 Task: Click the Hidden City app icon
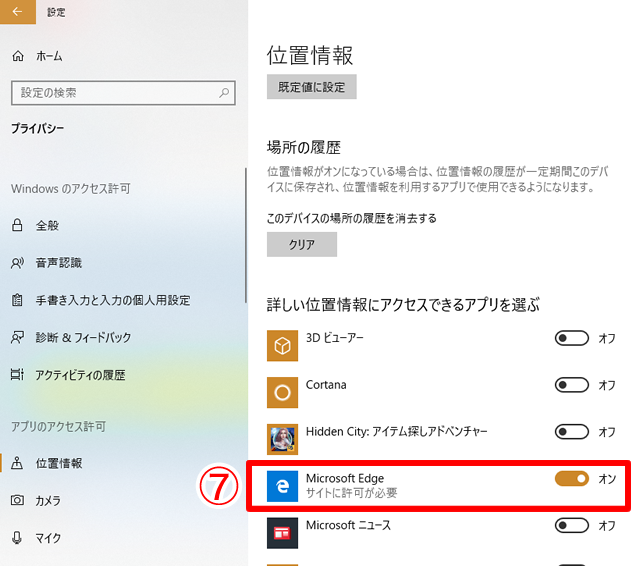(x=282, y=439)
